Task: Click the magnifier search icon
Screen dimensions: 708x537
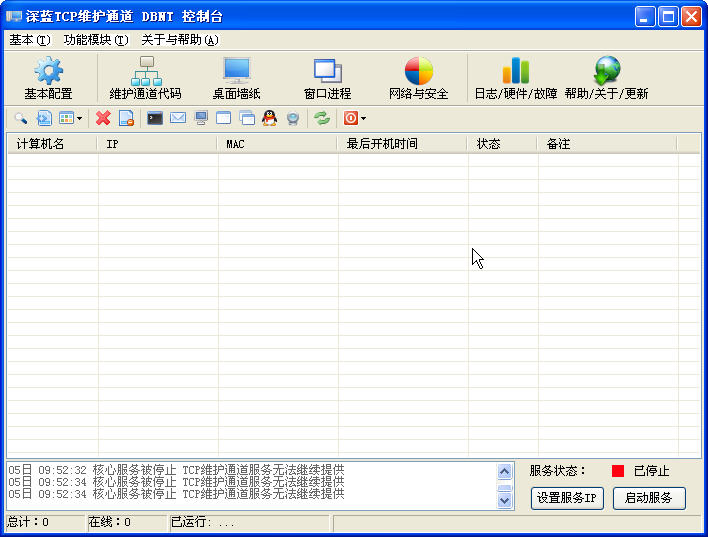Action: (x=21, y=118)
